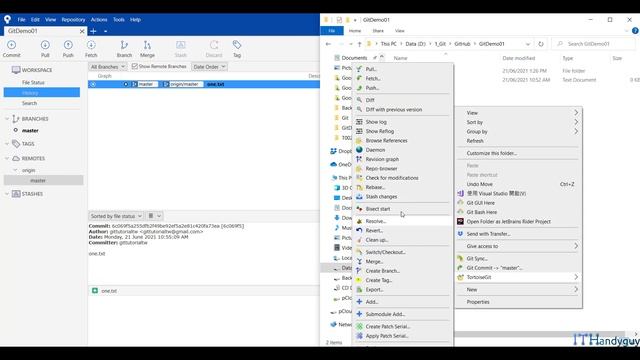
Task: Select File Status in WORKSPACE
Action: click(33, 82)
